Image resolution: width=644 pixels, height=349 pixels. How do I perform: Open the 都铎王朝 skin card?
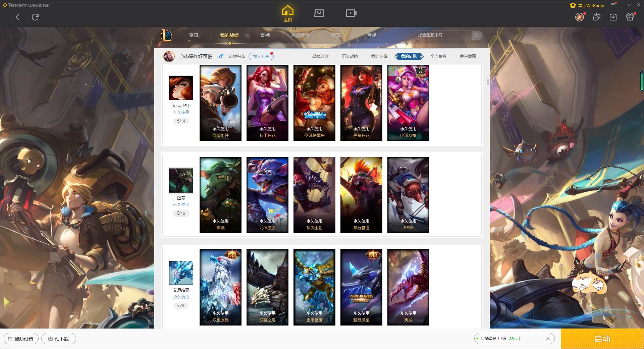coord(314,195)
